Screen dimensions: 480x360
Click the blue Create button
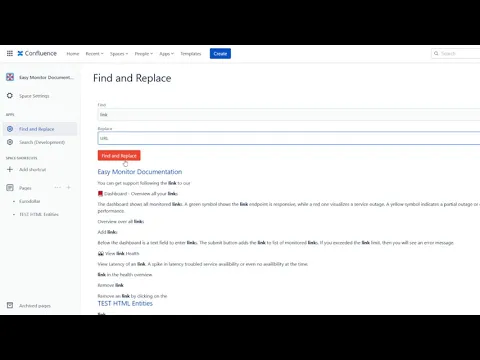coord(220,54)
